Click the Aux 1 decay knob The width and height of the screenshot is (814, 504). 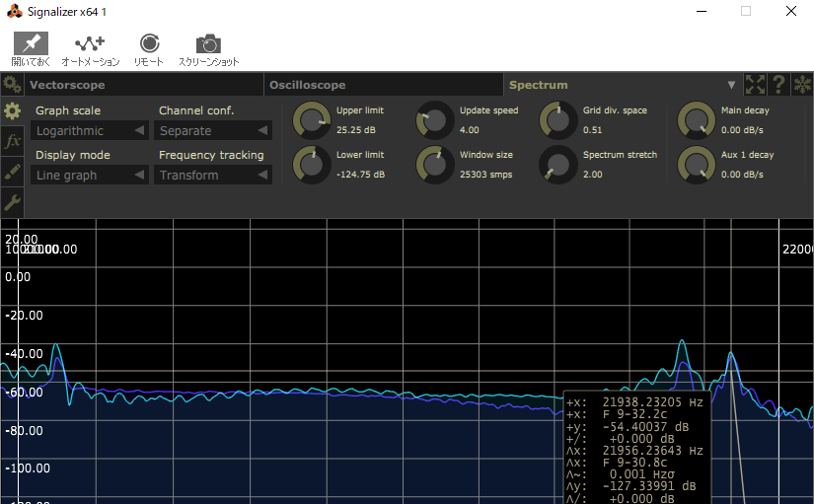pyautogui.click(x=697, y=165)
